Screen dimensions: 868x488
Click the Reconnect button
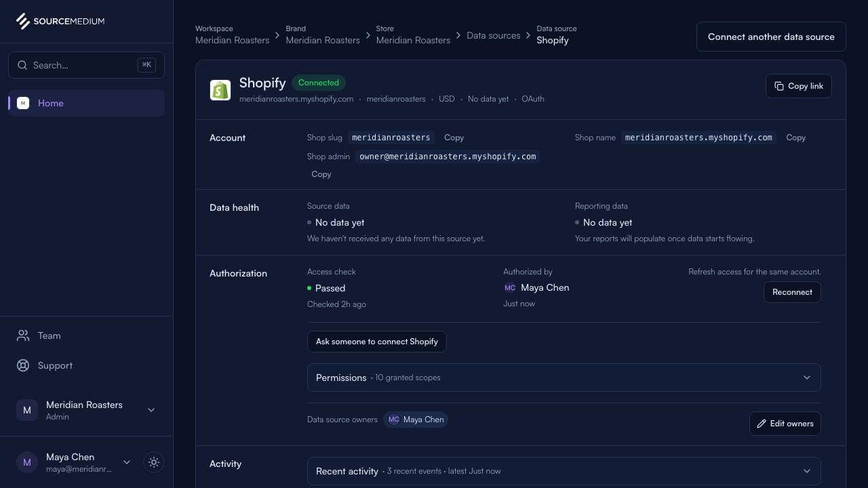[x=792, y=292]
